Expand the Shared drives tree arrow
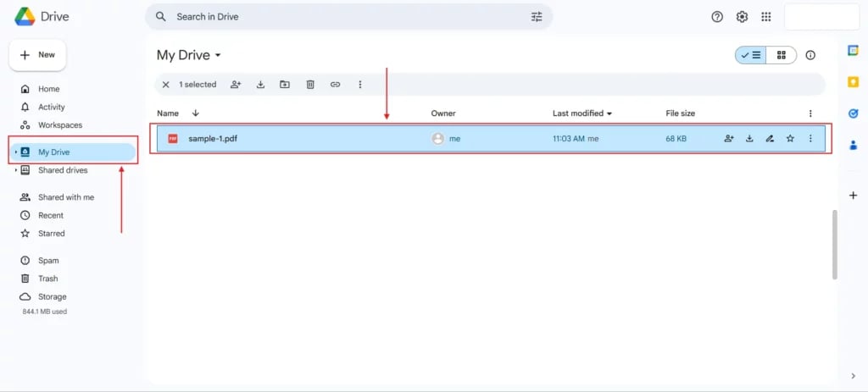The image size is (868, 392). coord(15,170)
